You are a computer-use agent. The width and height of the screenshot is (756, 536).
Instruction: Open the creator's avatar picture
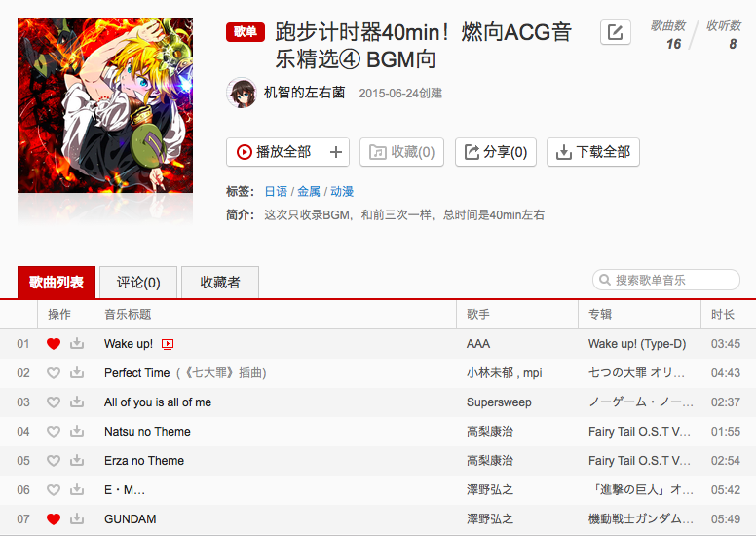[x=241, y=93]
